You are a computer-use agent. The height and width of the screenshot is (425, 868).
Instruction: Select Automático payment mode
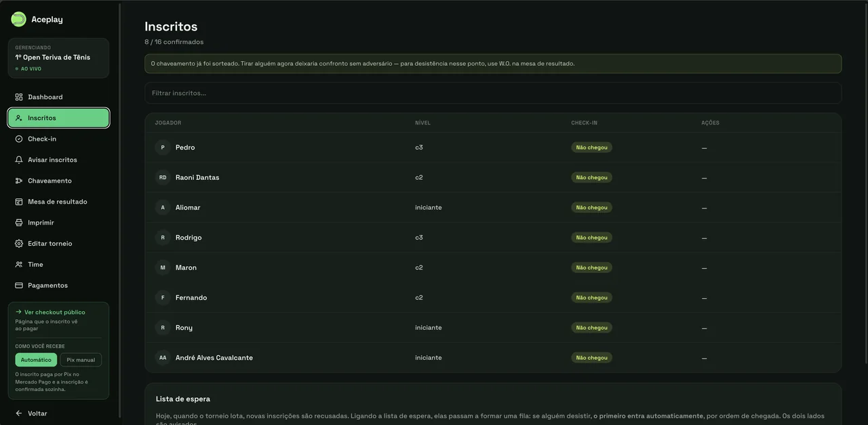(36, 360)
